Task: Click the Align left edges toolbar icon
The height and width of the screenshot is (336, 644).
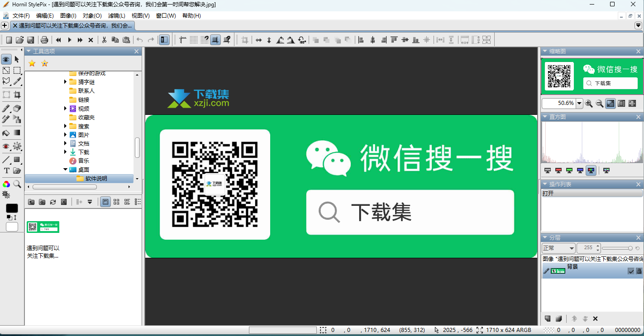Action: (x=361, y=40)
